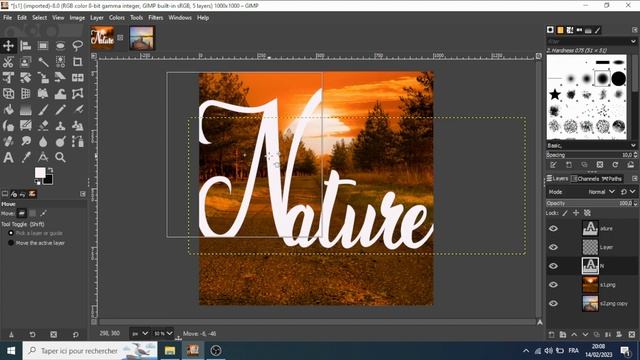Open the brush filter dropdown arrow
This screenshot has width=640, height=360.
click(633, 41)
